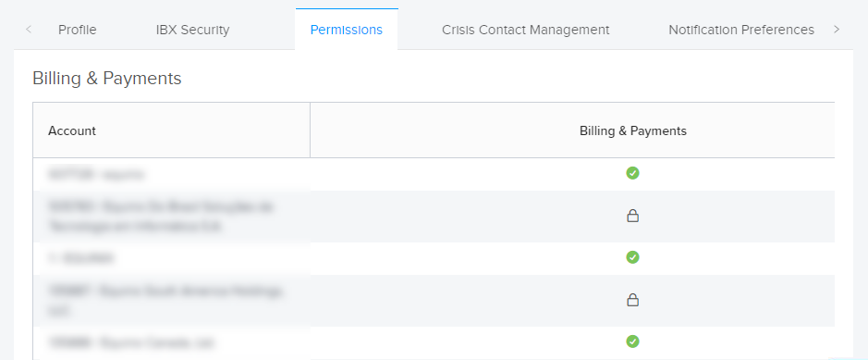Click the green checkmark in the first account row
Screen dimensions: 868x360
tap(632, 173)
